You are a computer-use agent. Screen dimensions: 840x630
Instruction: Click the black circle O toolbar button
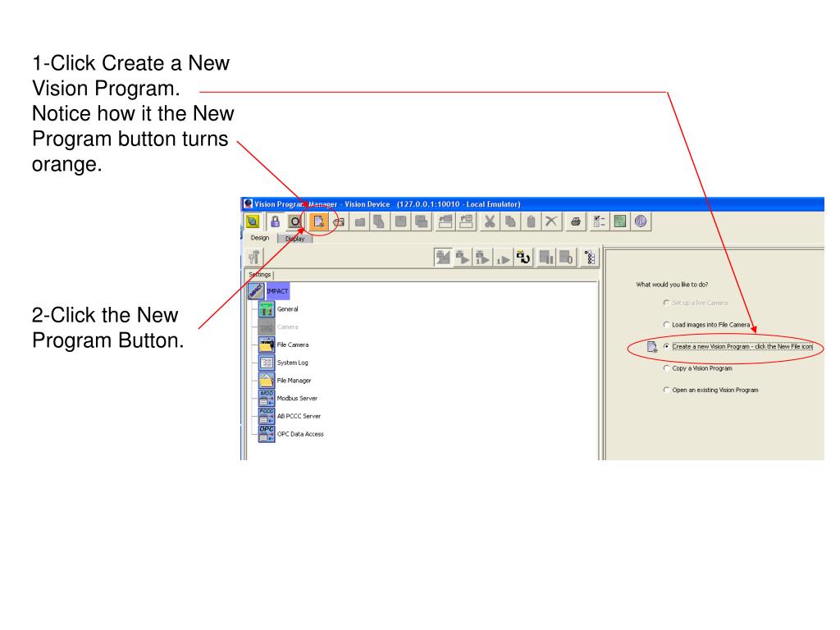pyautogui.click(x=295, y=221)
